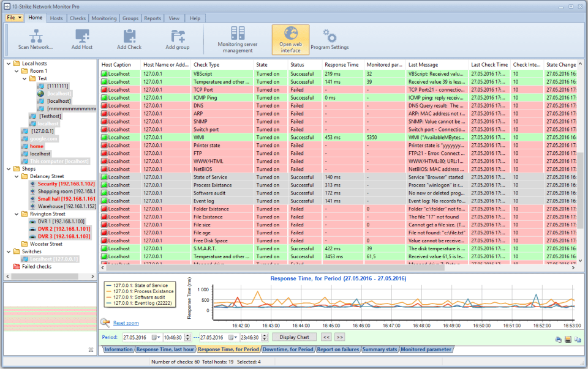This screenshot has height=369, width=588.
Task: Select the Information bottom tab
Action: click(118, 349)
